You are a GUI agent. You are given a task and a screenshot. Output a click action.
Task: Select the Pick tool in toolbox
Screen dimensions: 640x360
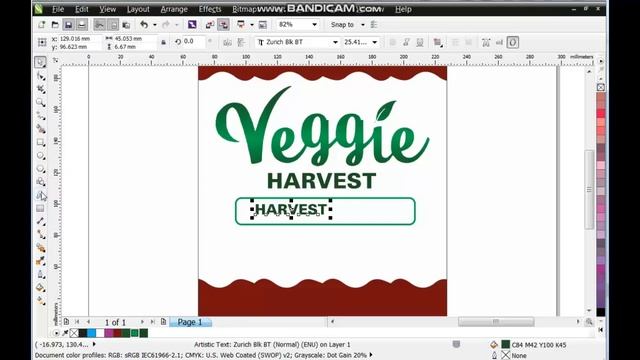coord(40,62)
